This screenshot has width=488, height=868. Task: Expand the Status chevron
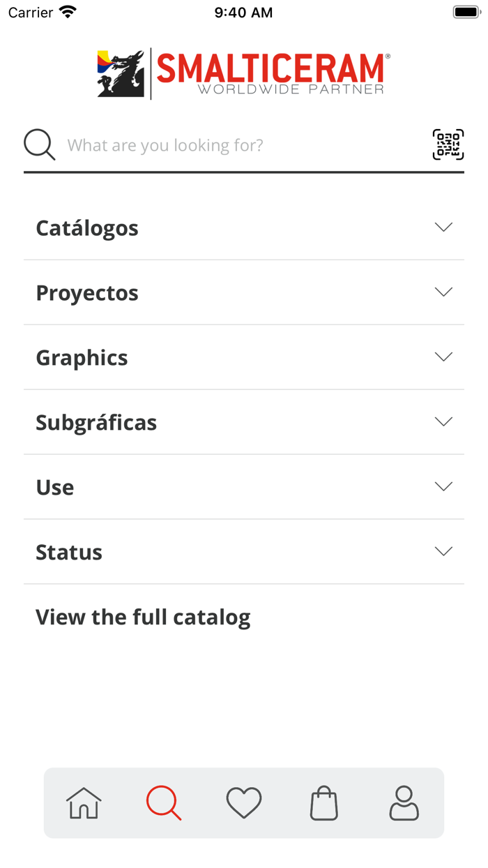[x=443, y=552]
